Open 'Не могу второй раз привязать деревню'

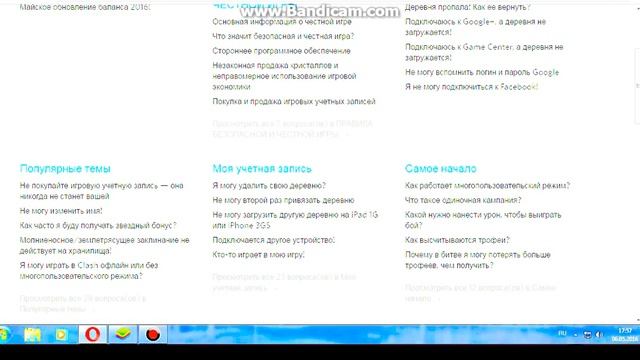[x=283, y=200]
